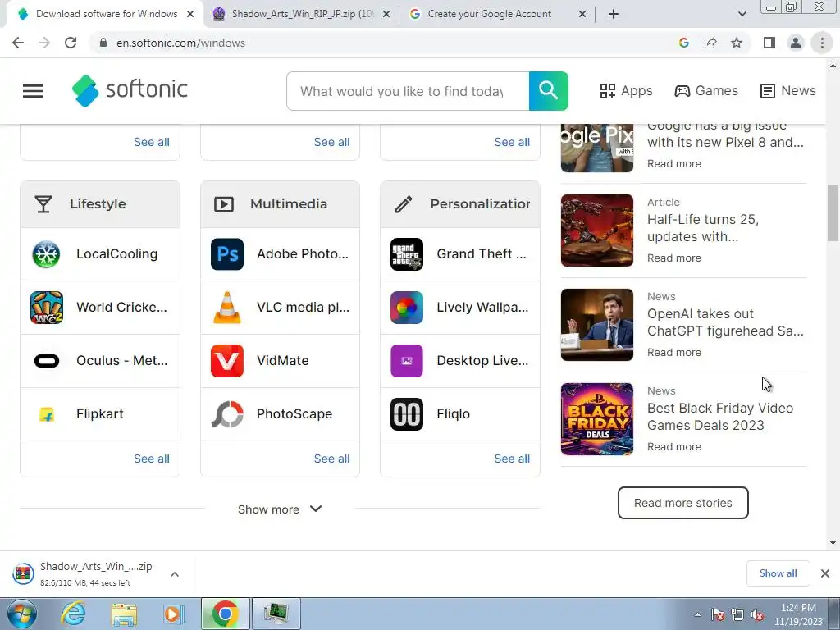Click the Softonic search input field

coord(407,91)
